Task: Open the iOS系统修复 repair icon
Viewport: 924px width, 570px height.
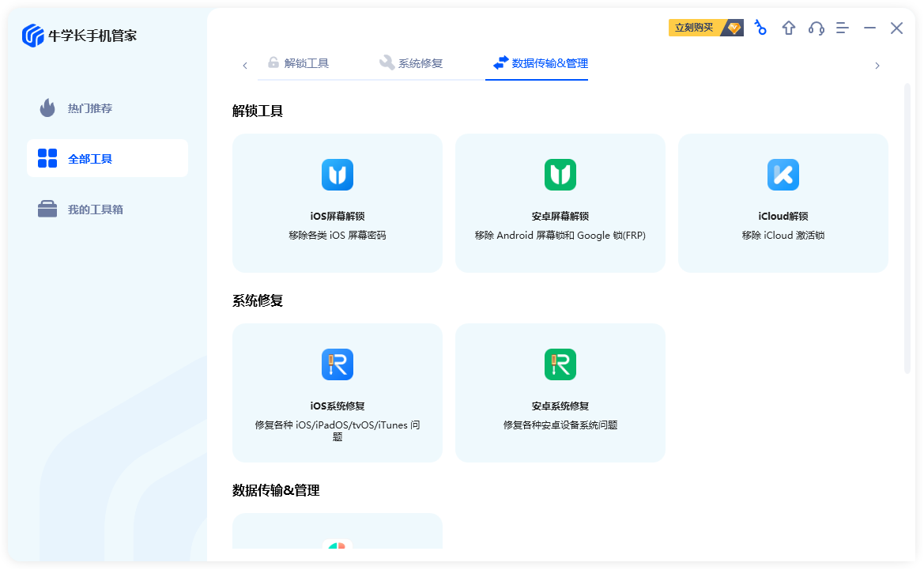Action: [338, 364]
